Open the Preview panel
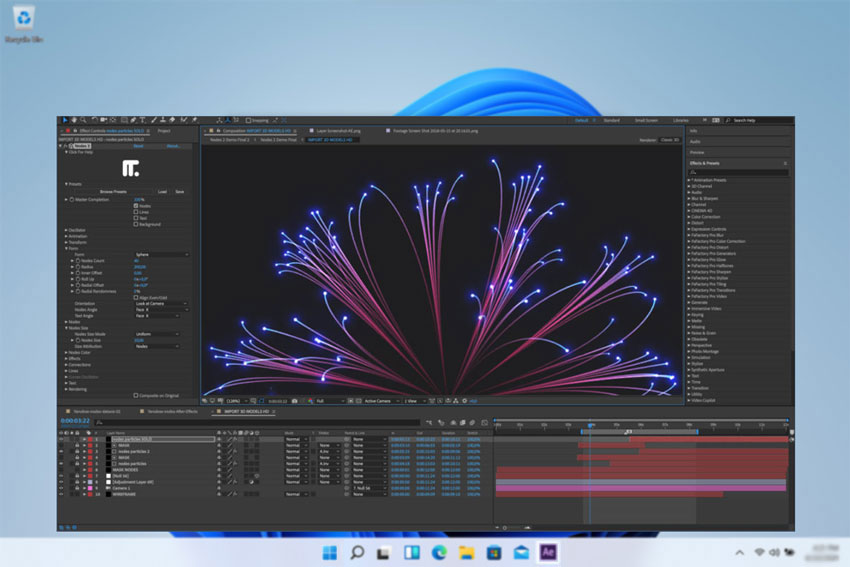Viewport: 850px width, 567px height. pyautogui.click(x=697, y=152)
